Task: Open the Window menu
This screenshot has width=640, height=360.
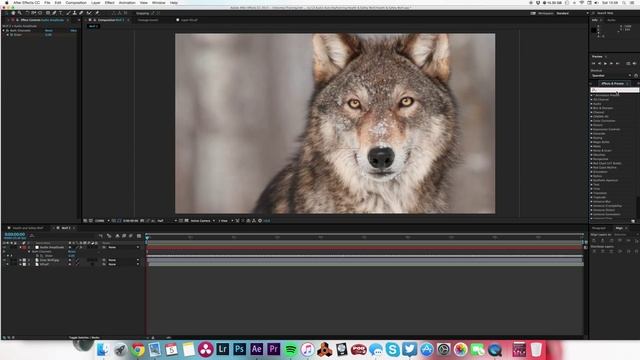Action: [x=159, y=3]
